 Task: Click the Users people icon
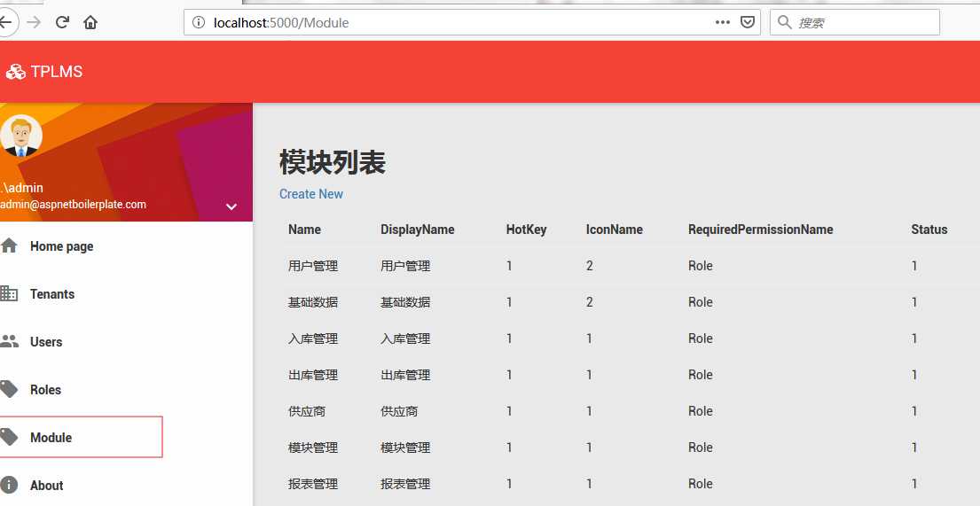tap(10, 341)
